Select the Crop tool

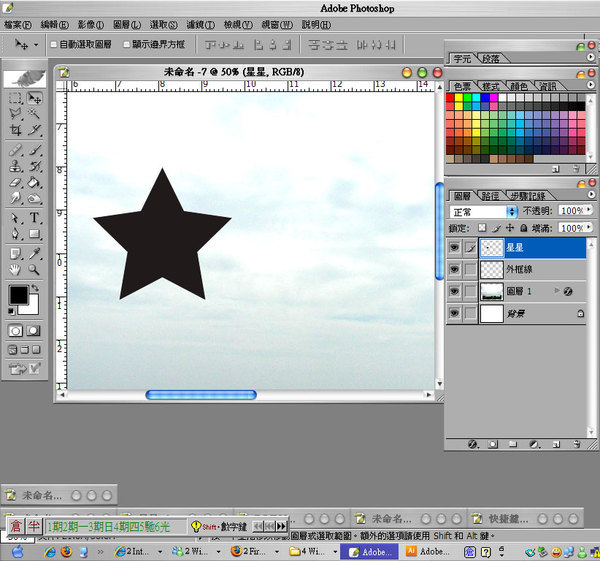coord(16,131)
